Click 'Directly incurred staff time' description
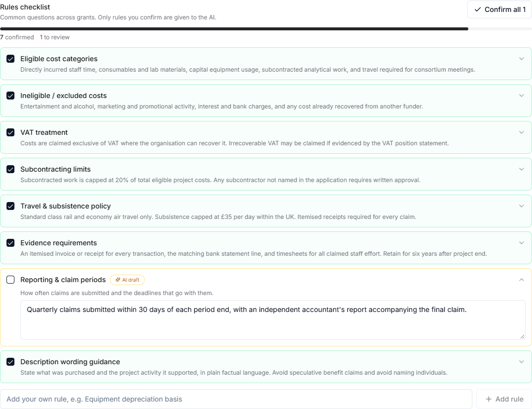This screenshot has width=532, height=409. point(248,70)
